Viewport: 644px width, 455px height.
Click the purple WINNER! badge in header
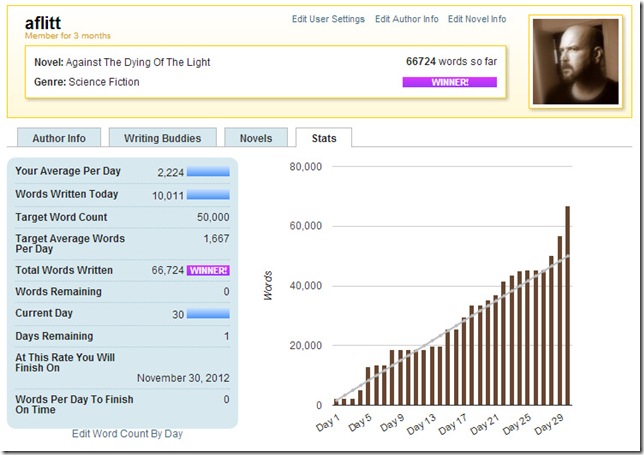(449, 82)
